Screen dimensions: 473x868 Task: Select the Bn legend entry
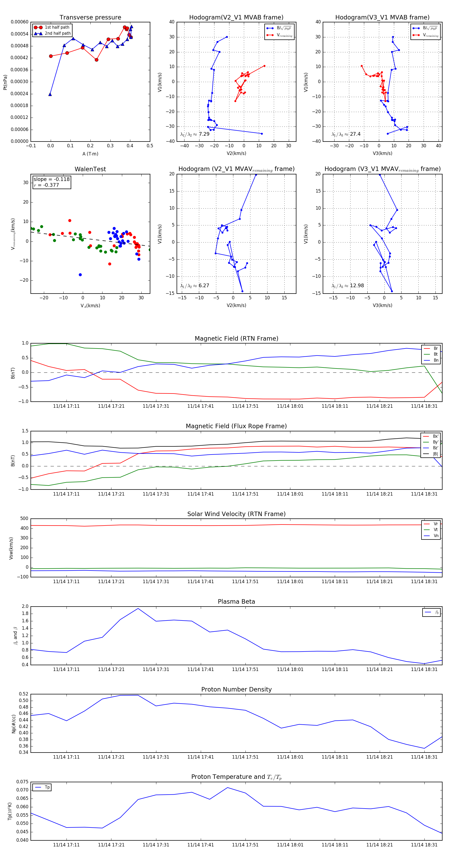click(431, 360)
